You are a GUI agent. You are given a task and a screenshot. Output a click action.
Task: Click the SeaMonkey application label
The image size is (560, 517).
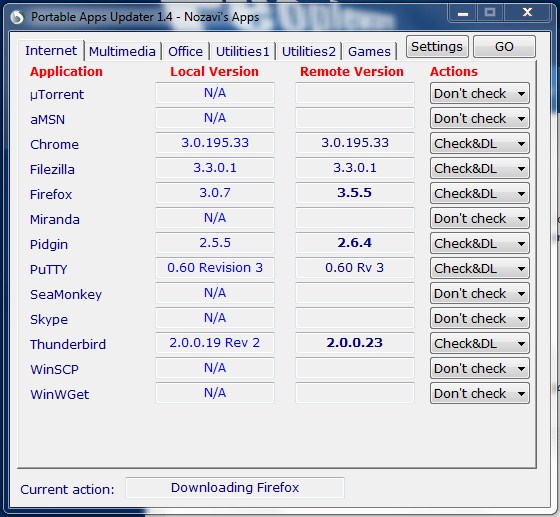coord(66,295)
